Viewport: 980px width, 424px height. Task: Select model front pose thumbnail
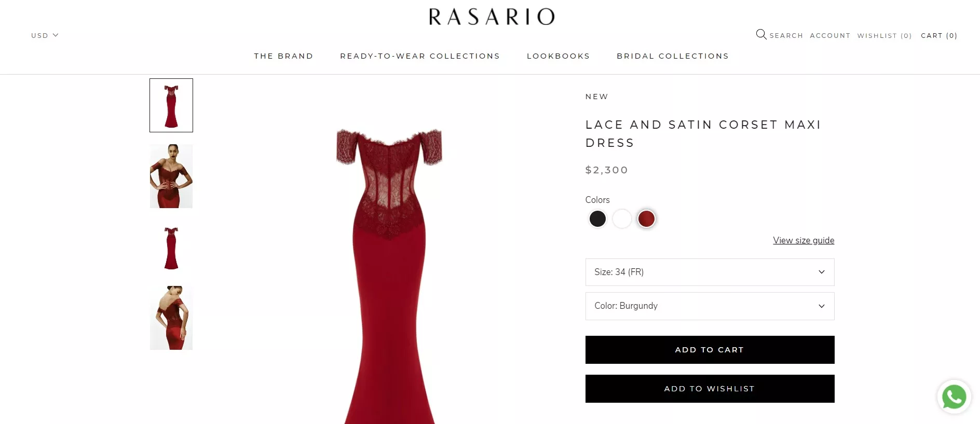(171, 176)
